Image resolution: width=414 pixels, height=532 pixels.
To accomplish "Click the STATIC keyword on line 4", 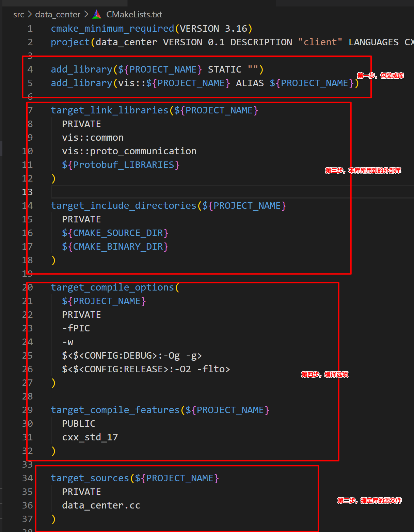I will click(224, 69).
